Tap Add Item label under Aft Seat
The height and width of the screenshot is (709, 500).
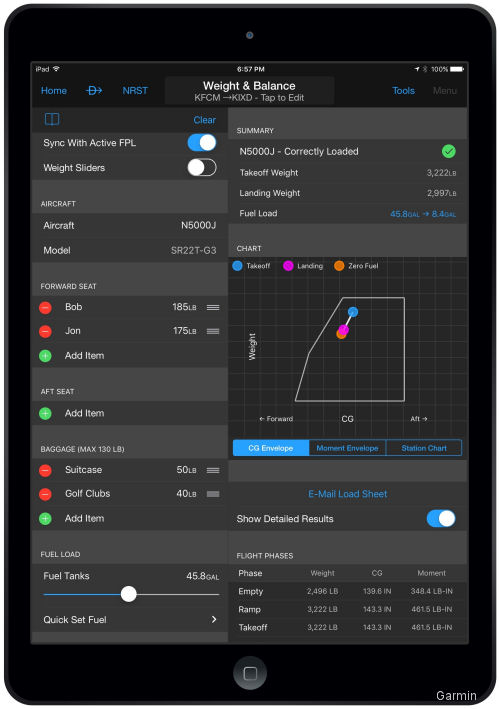85,413
